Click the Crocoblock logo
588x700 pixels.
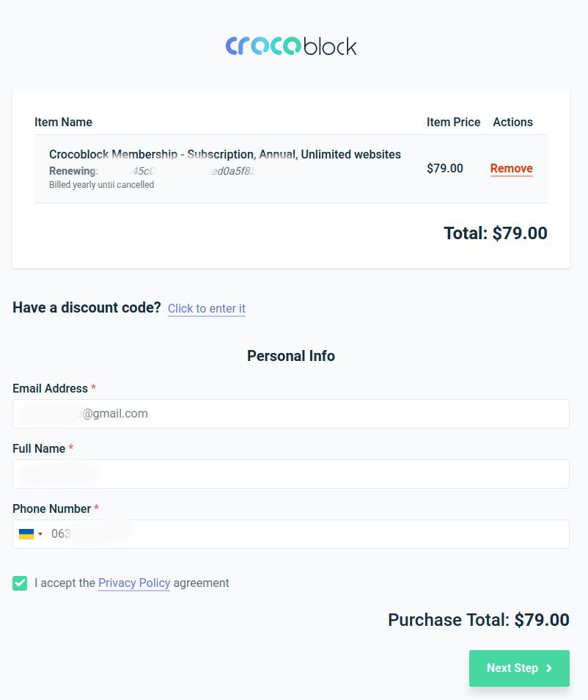pyautogui.click(x=291, y=46)
